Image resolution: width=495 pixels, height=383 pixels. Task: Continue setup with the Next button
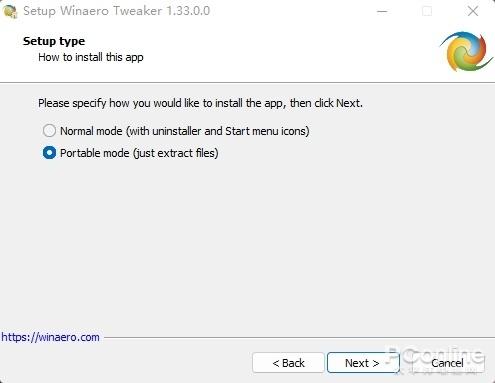click(x=363, y=363)
